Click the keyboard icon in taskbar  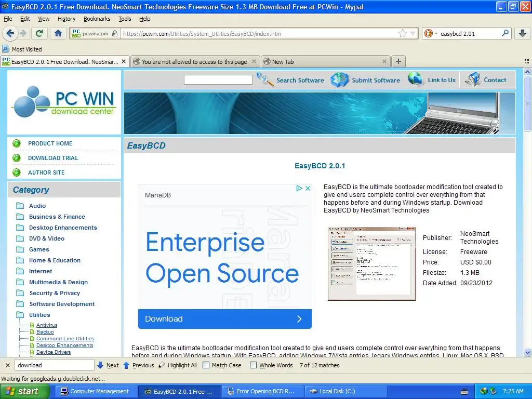click(x=464, y=392)
